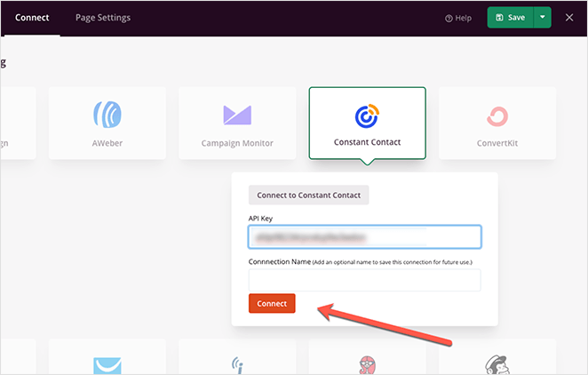588x375 pixels.
Task: Focus the API Key input field
Action: pyautogui.click(x=365, y=237)
